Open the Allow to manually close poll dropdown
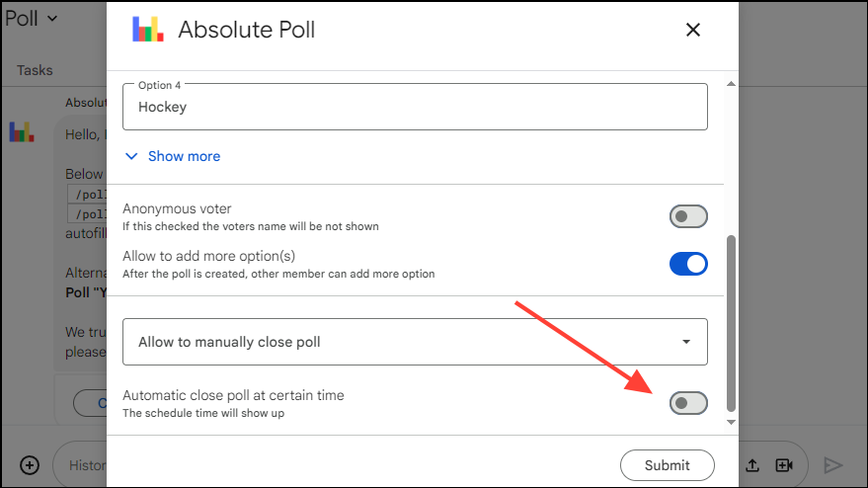 pos(415,342)
